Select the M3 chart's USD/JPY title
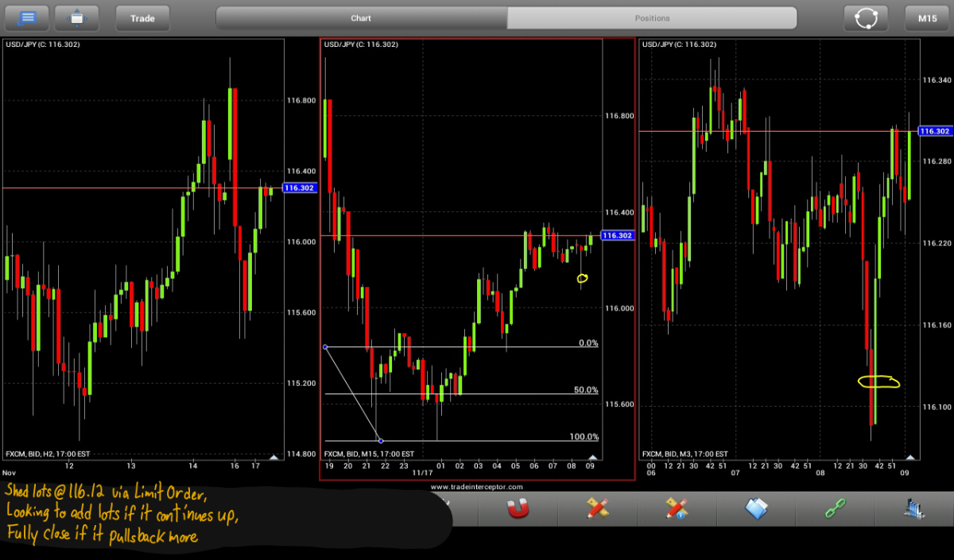 [x=679, y=44]
